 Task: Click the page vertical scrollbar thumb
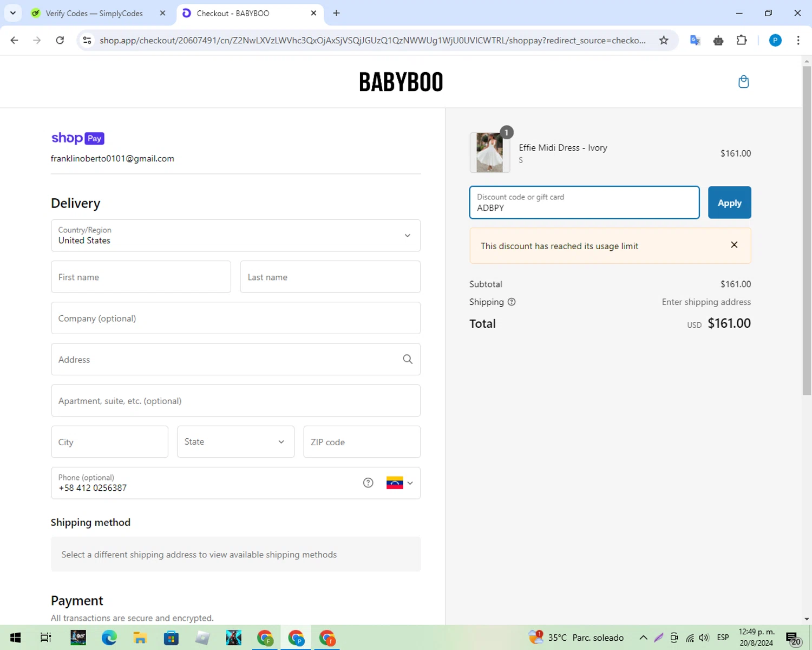pyautogui.click(x=807, y=230)
